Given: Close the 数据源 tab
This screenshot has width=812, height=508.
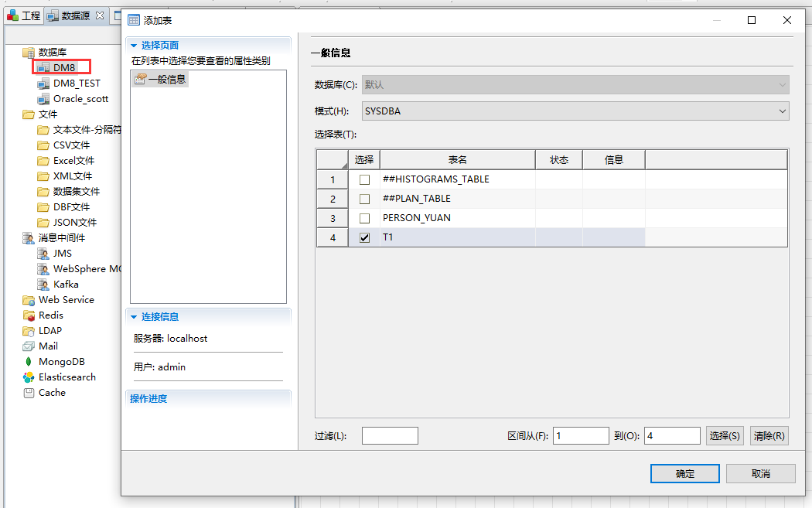Looking at the screenshot, I should [100, 15].
